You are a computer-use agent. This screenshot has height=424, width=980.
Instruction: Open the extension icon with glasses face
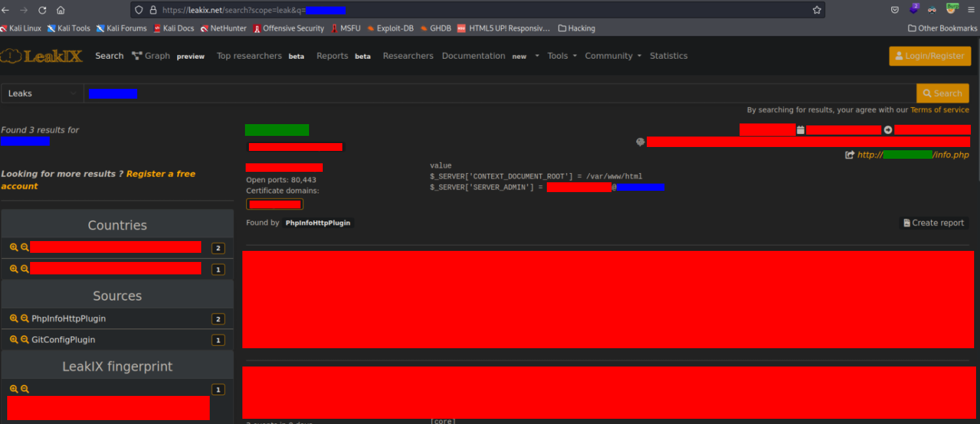tap(932, 10)
